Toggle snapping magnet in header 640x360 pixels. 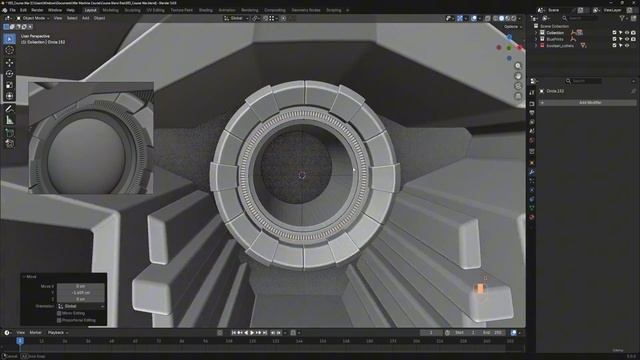(x=266, y=18)
